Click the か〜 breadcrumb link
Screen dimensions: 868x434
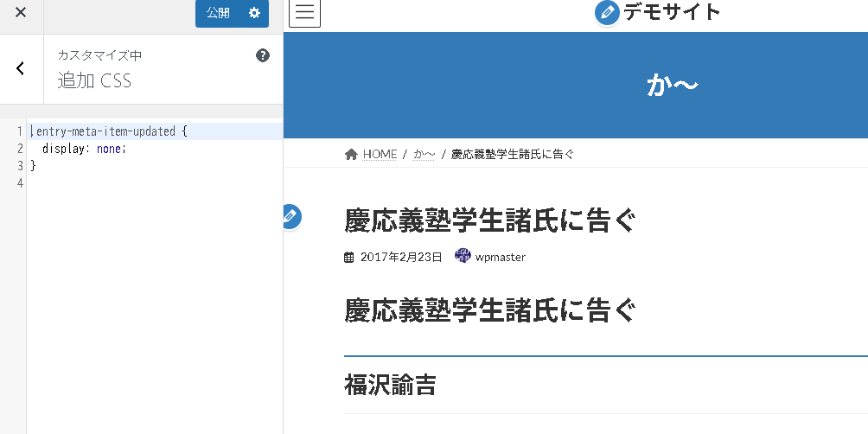(x=424, y=154)
